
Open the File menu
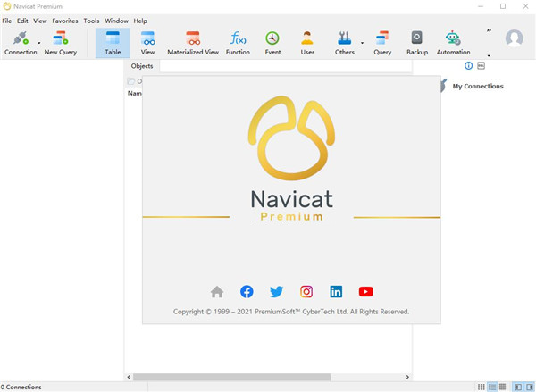7,21
